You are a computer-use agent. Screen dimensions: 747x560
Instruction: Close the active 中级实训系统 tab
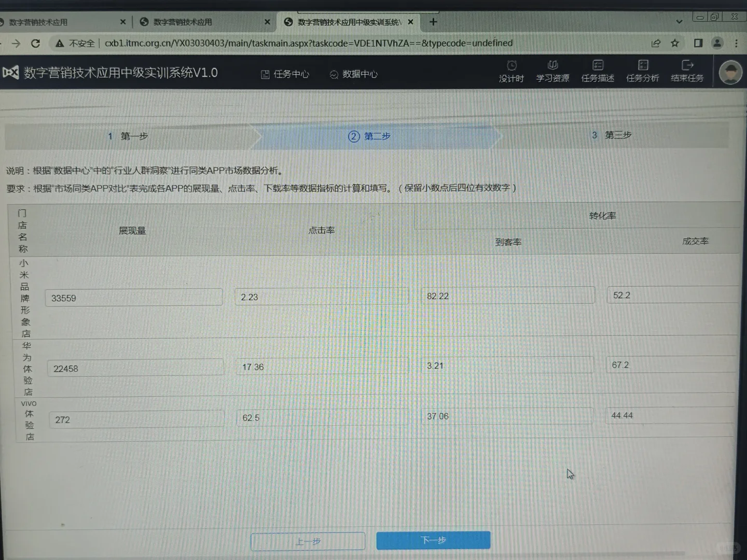[x=410, y=22]
